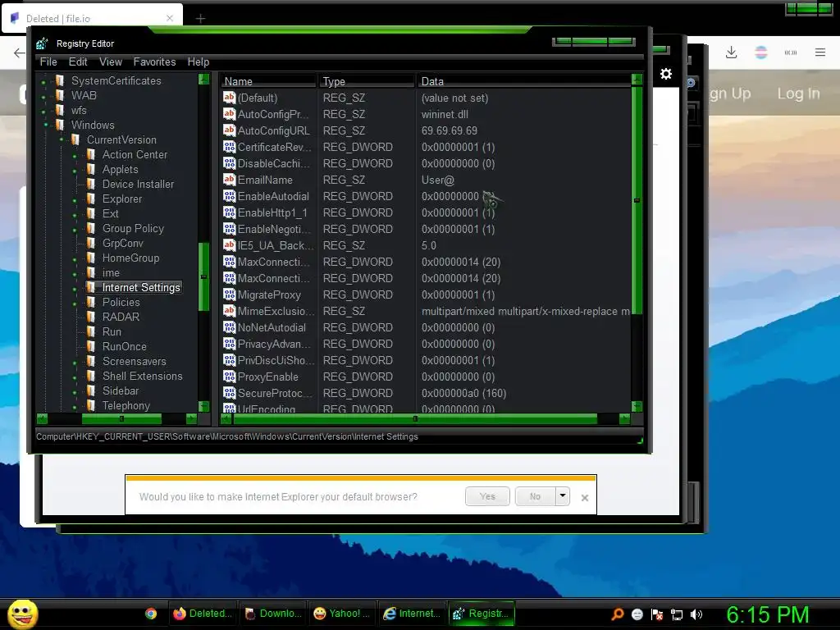Open the Edit menu in Registry Editor

pyautogui.click(x=78, y=62)
